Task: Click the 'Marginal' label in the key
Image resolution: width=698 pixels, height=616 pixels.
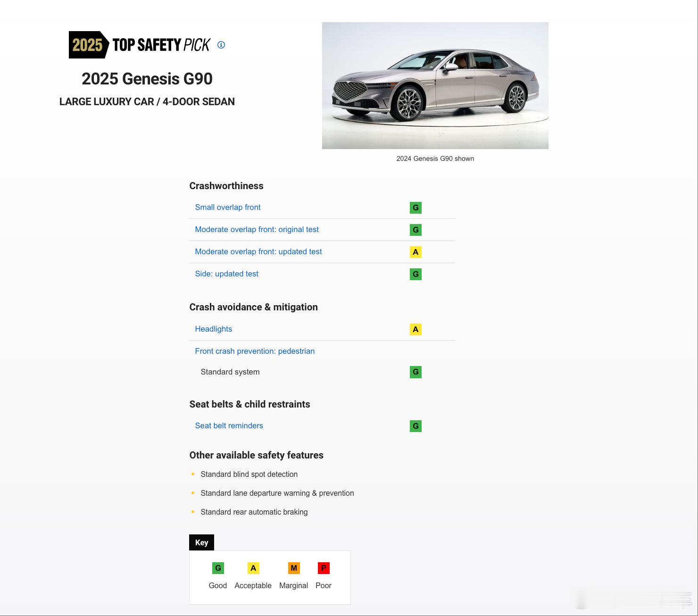Action: [x=293, y=585]
